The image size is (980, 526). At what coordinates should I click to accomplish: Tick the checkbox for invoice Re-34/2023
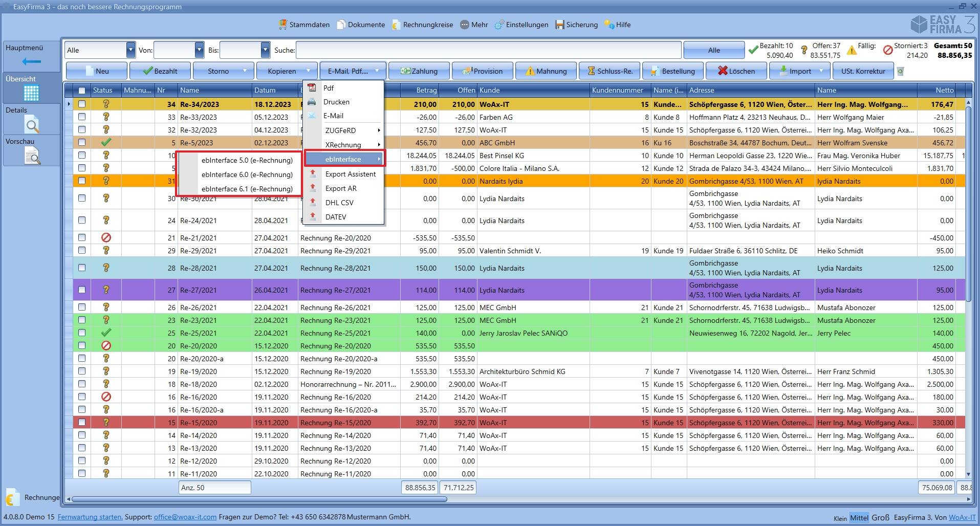pyautogui.click(x=82, y=104)
